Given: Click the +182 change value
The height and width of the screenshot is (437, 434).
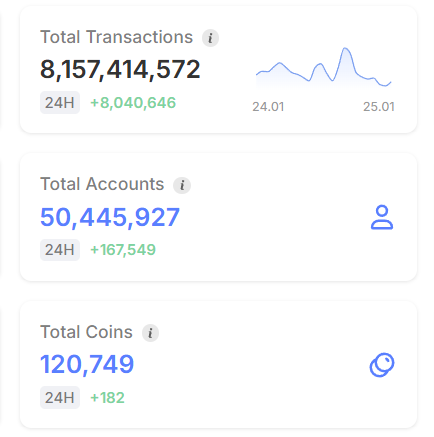Looking at the screenshot, I should click(x=107, y=398).
